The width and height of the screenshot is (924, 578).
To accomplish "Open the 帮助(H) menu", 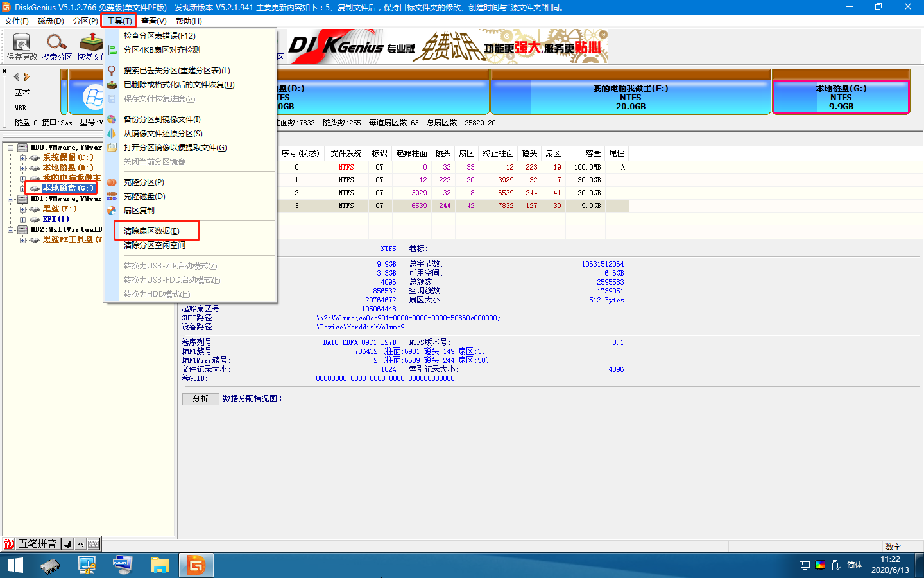I will coord(189,21).
